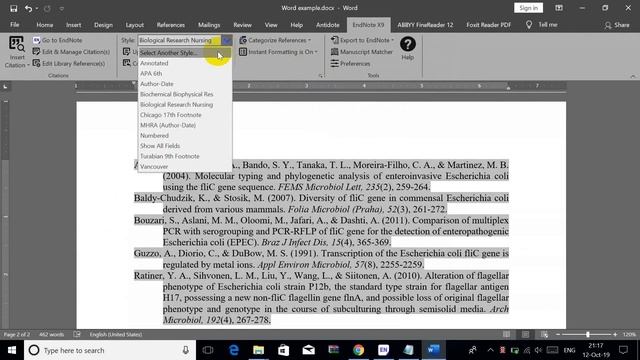
Task: Open Action Center notifications icon
Action: coord(623,350)
